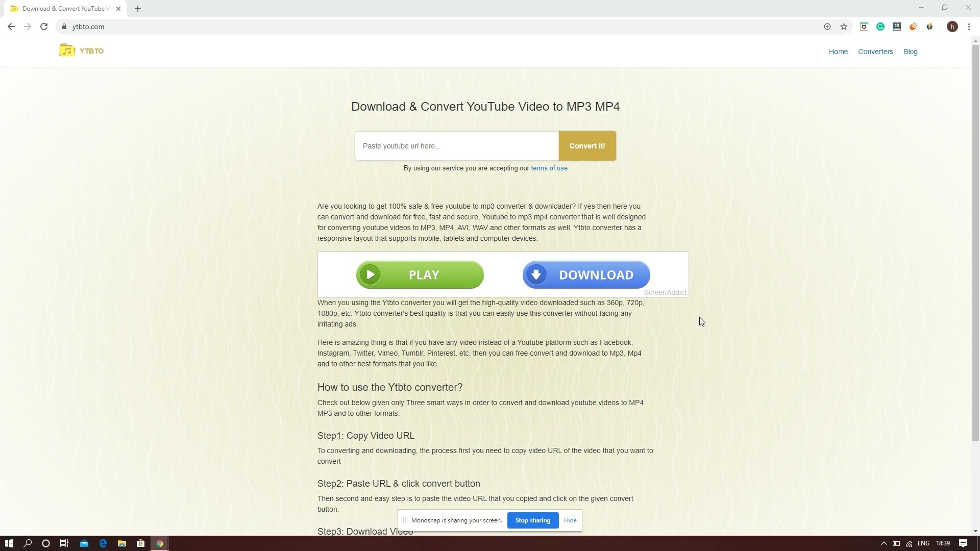The width and height of the screenshot is (980, 551).
Task: Click the browser back navigation arrow
Action: click(x=11, y=27)
